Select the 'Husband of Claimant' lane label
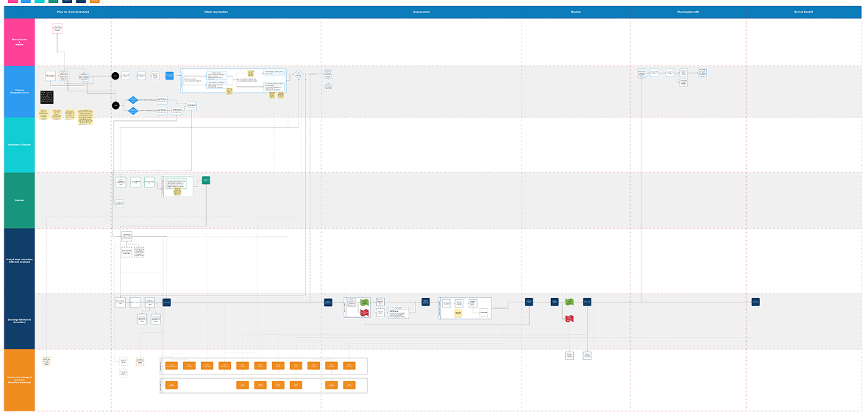868x418 pixels. point(19,145)
